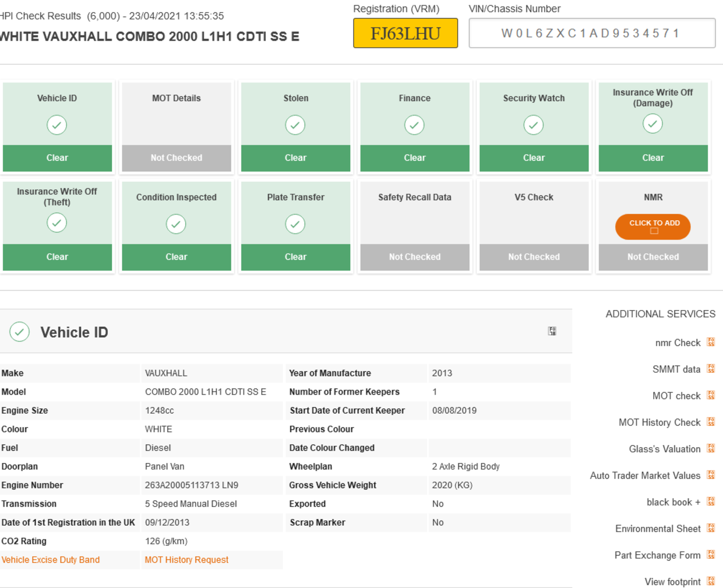Click the ADDITIONAL SERVICES heading
Screen dimensions: 723x588
coord(660,314)
